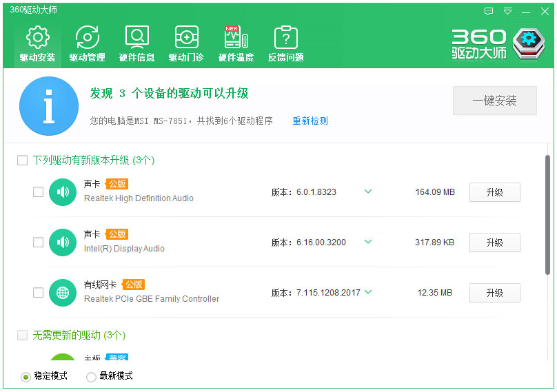Open the 硬件信息 monitor icon

click(136, 37)
